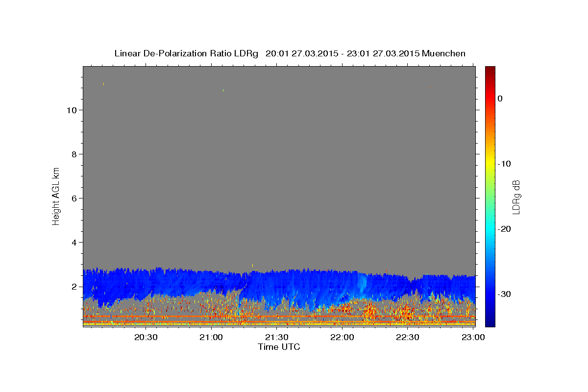Viewport: 588px width, 392px height.
Task: Click the colorbar label '-30'
Action: (505, 294)
